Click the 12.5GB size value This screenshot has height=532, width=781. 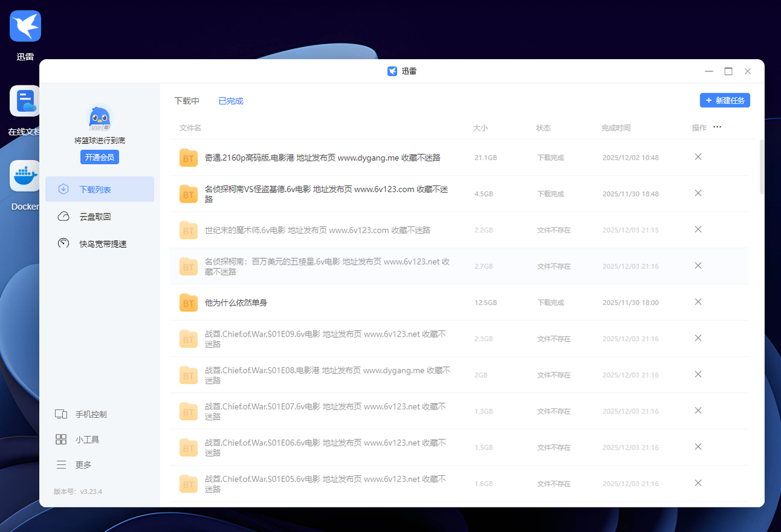[x=486, y=303]
